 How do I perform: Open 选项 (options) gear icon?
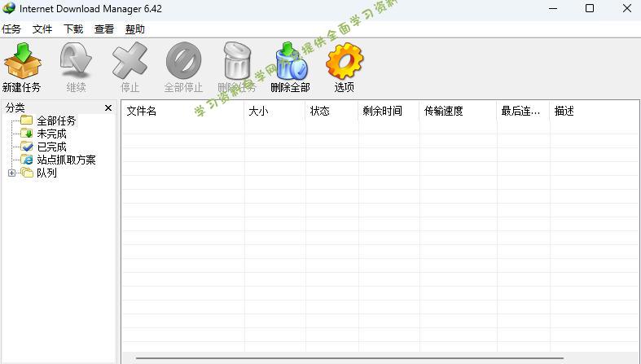[x=345, y=60]
